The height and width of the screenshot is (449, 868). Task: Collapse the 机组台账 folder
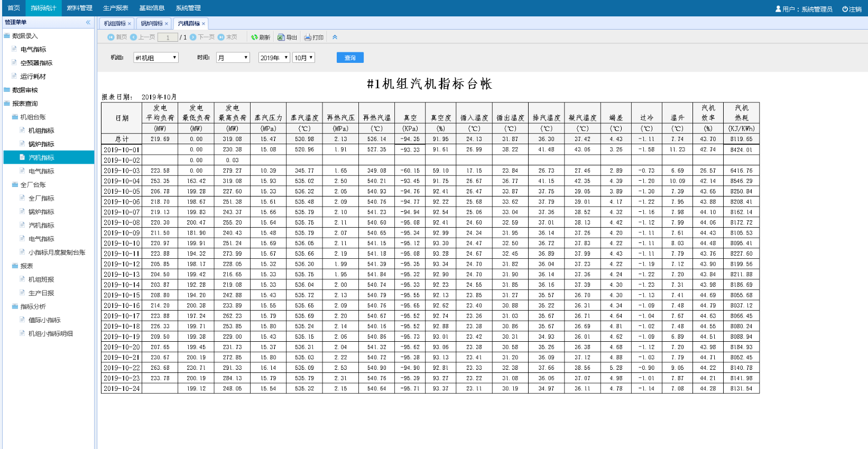pyautogui.click(x=33, y=117)
